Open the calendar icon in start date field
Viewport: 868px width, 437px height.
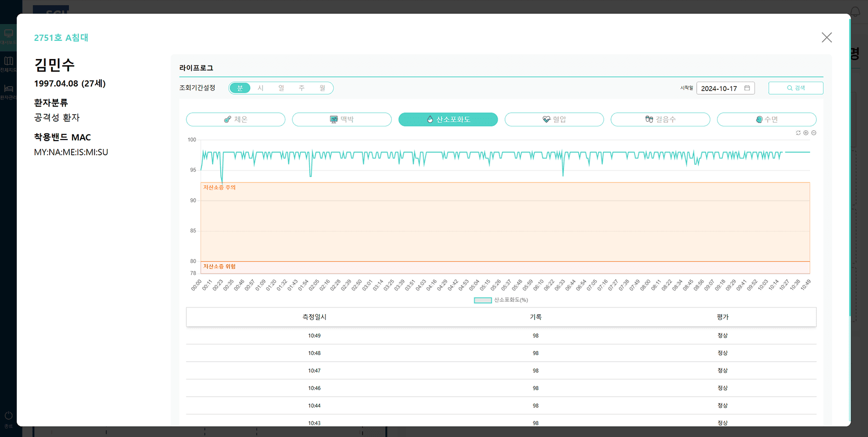pos(747,88)
